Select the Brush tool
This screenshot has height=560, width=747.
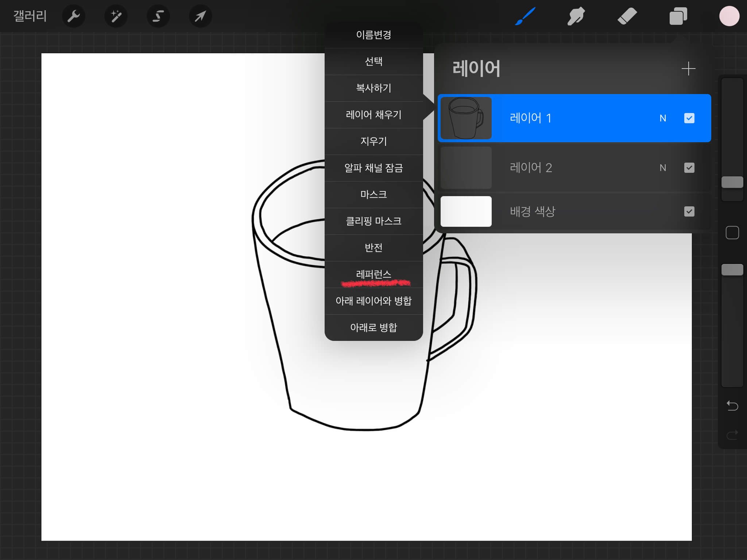(x=525, y=16)
